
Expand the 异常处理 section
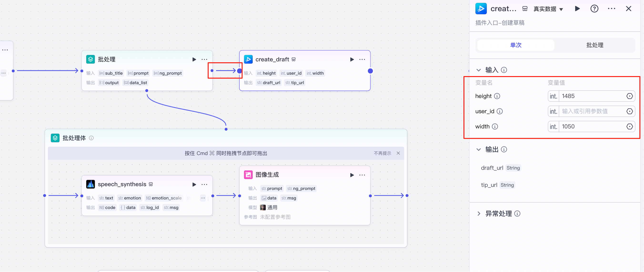coord(479,213)
